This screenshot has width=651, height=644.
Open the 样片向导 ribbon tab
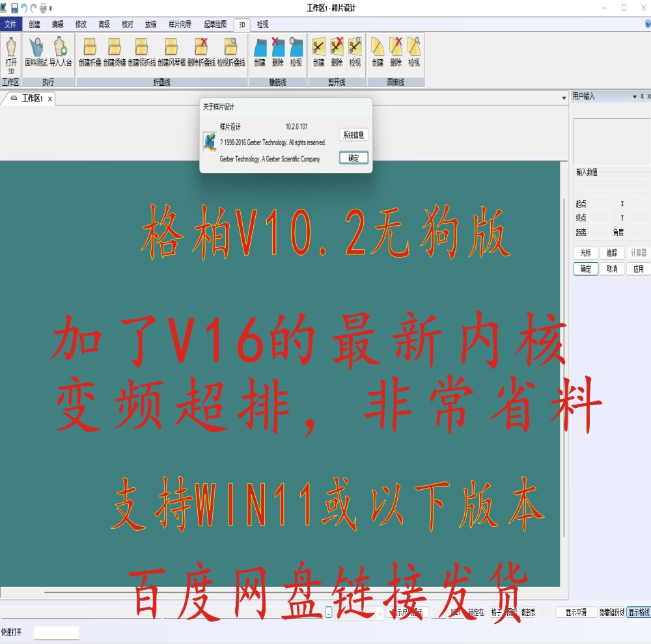(x=180, y=25)
